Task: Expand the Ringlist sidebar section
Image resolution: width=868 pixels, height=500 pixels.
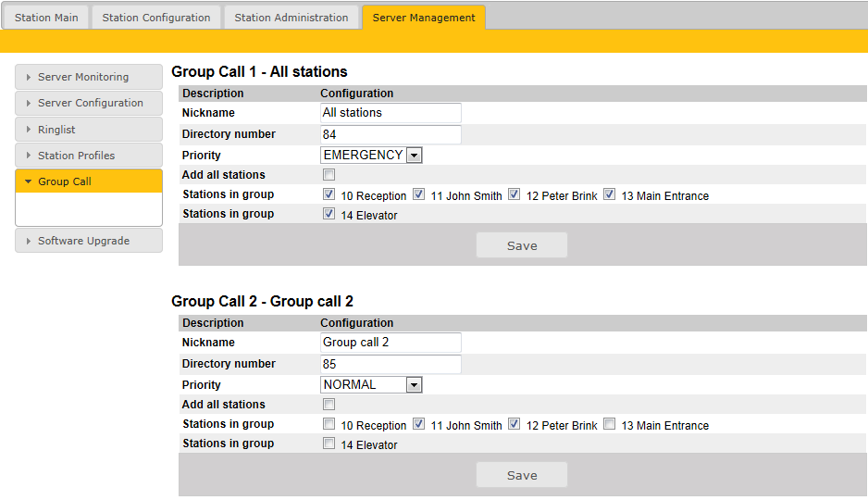Action: pos(89,130)
